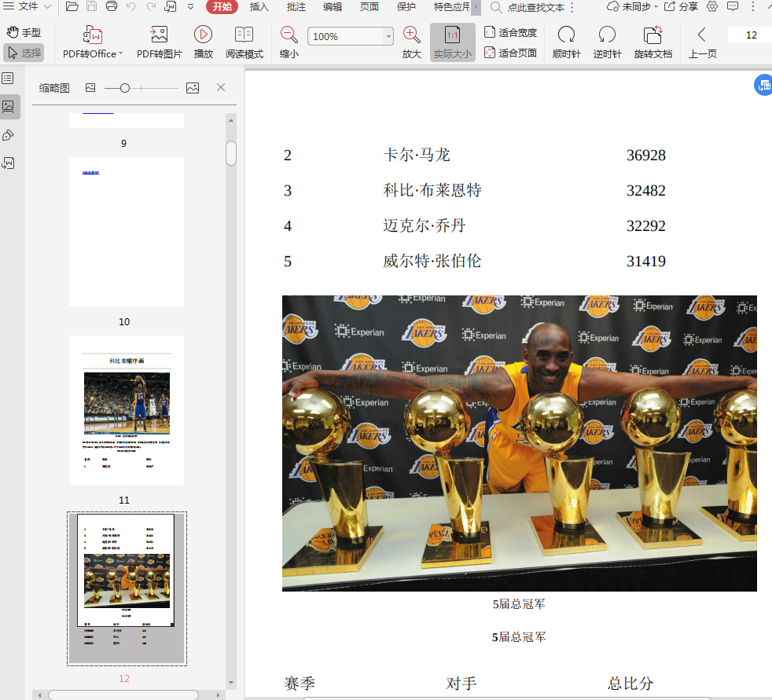This screenshot has width=772, height=700.
Task: Zoom in with the 放大 magnifier
Action: 411,35
